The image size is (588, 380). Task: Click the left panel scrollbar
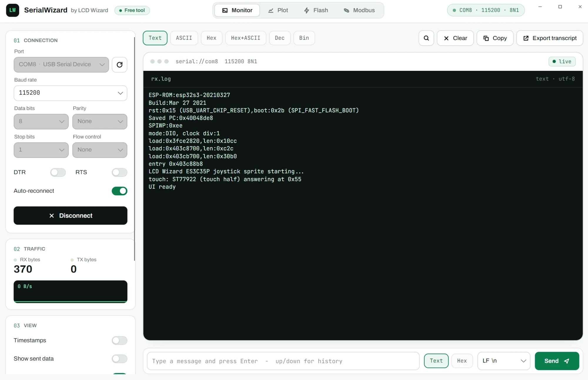coord(134,149)
